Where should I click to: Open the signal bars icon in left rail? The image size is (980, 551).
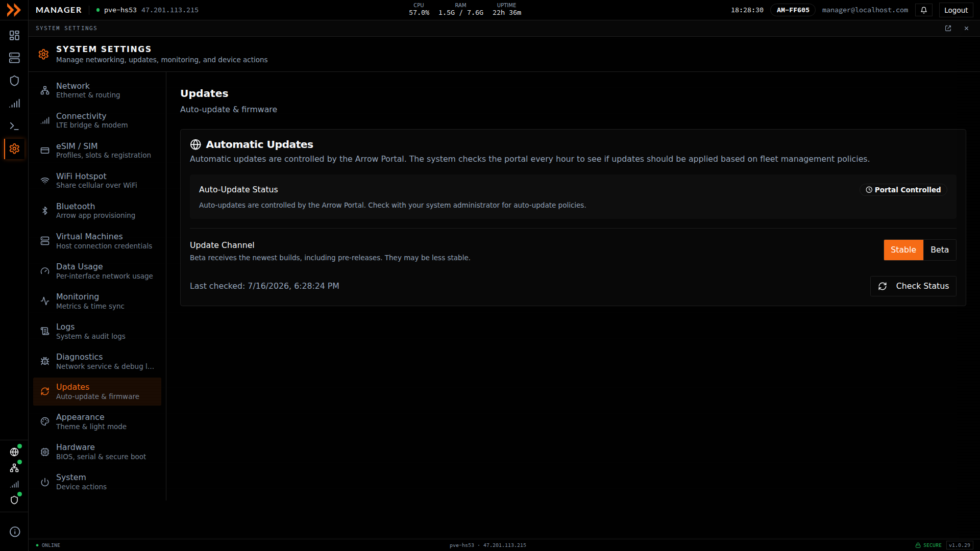click(x=14, y=104)
